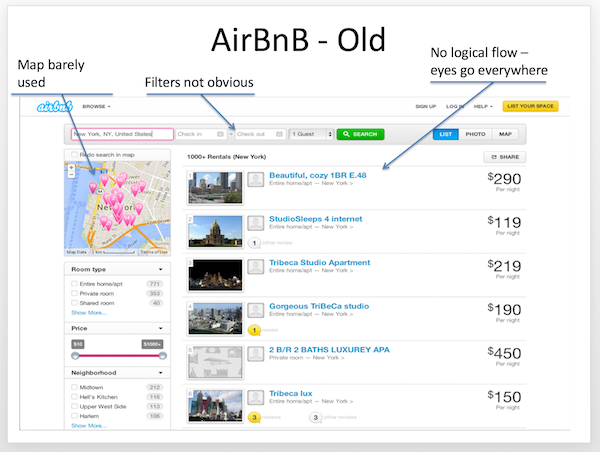Screen dimensions: 600x452
Task: Switch to List view
Action: (446, 134)
